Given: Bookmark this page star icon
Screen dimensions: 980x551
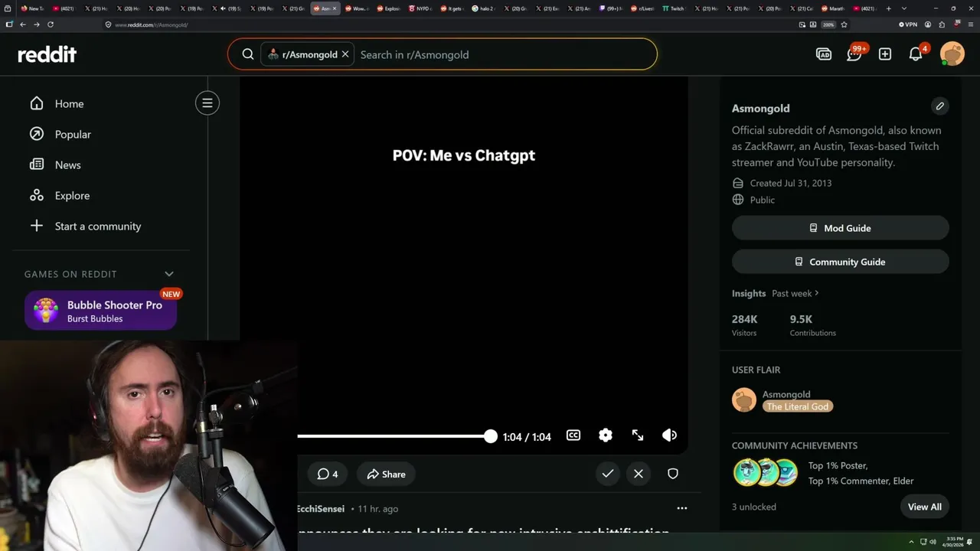Looking at the screenshot, I should click(x=844, y=24).
